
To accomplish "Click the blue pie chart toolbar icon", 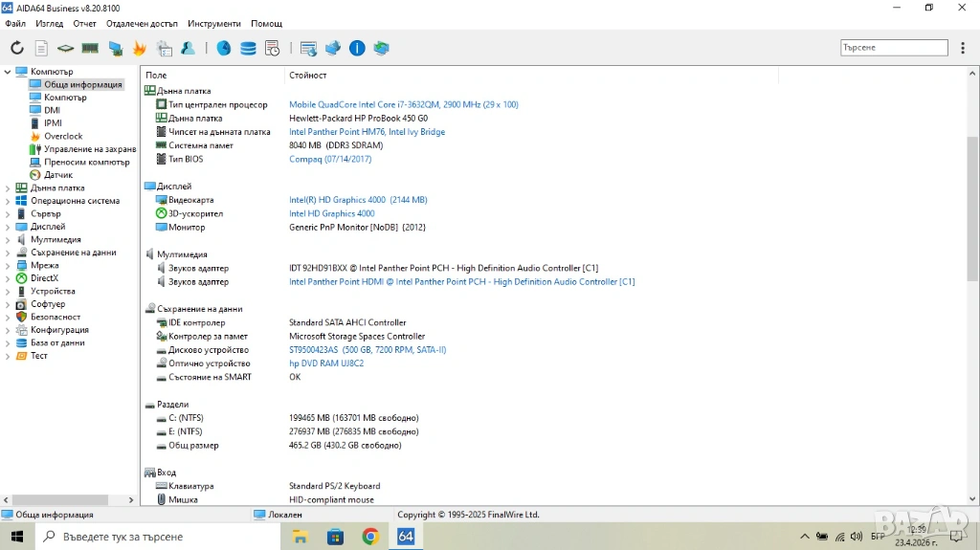I will coord(224,48).
